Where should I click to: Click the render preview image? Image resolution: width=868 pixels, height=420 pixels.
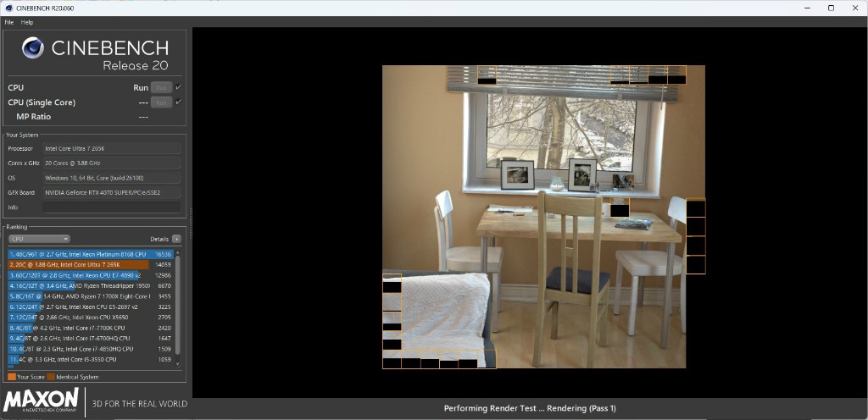(x=543, y=217)
